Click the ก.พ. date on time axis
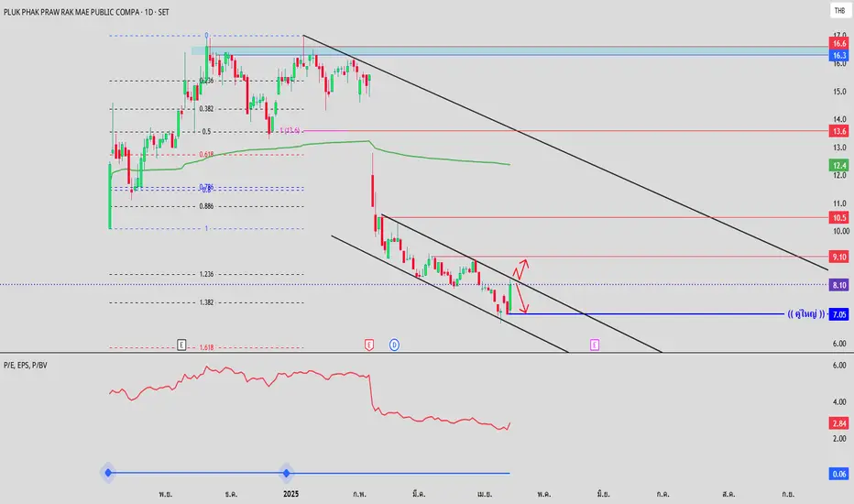854x504 pixels. point(359,494)
